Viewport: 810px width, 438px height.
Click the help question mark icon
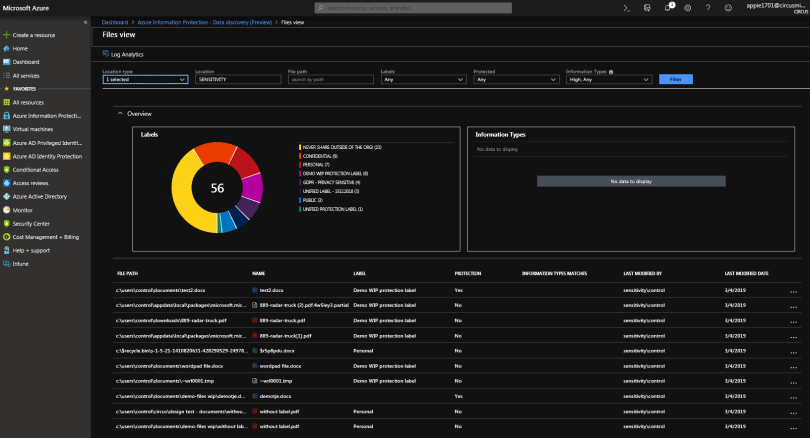pos(708,7)
